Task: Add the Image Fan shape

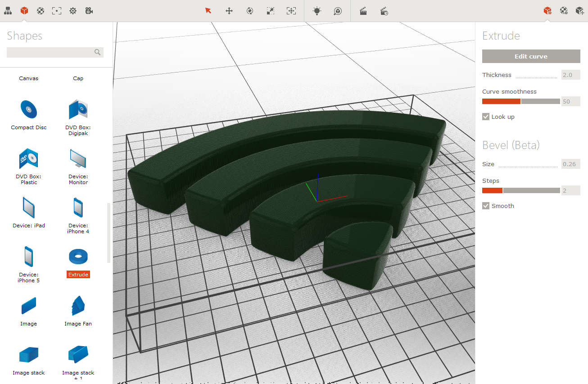Action: click(78, 306)
